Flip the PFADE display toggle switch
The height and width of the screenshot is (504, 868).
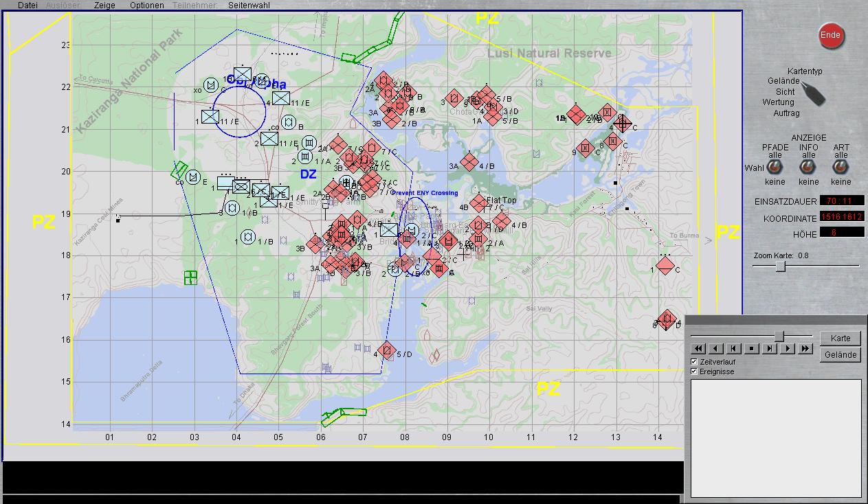(x=775, y=168)
